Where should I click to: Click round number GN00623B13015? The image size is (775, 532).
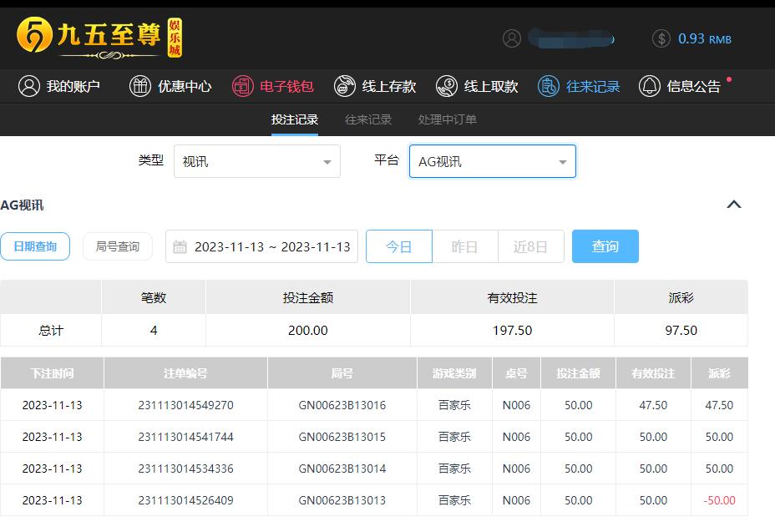pos(342,437)
